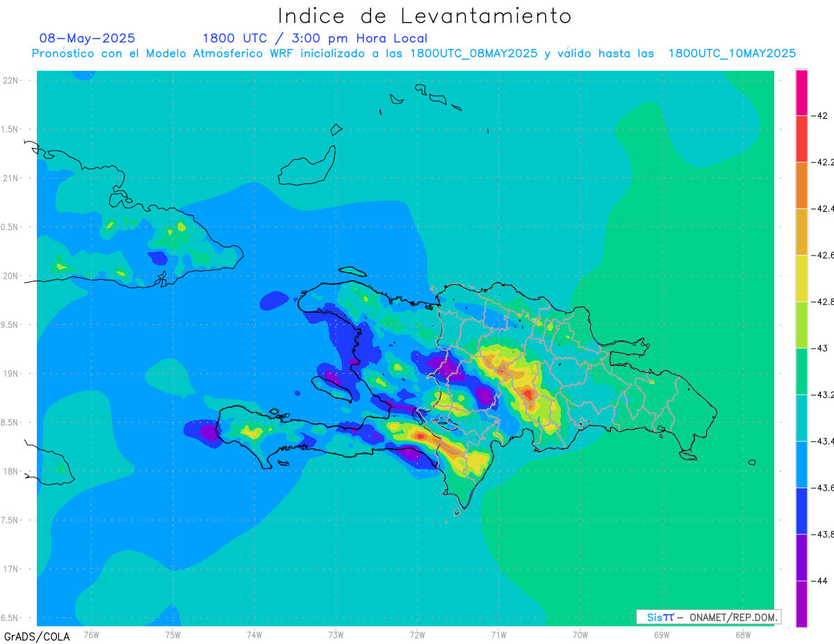The height and width of the screenshot is (644, 834).
Task: Select the "21N" latitude label
Action: [10, 178]
